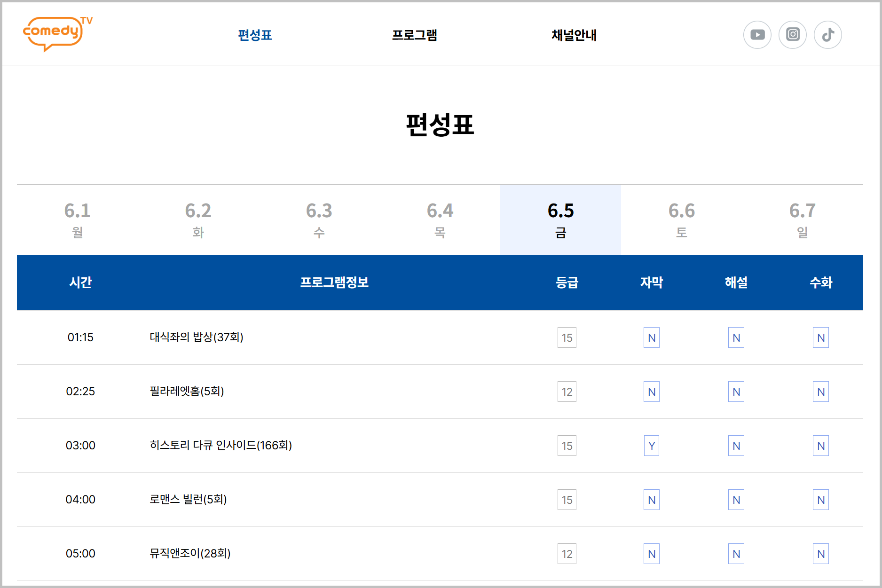The height and width of the screenshot is (588, 882).
Task: Select the 6.6 토 date tab
Action: (682, 220)
